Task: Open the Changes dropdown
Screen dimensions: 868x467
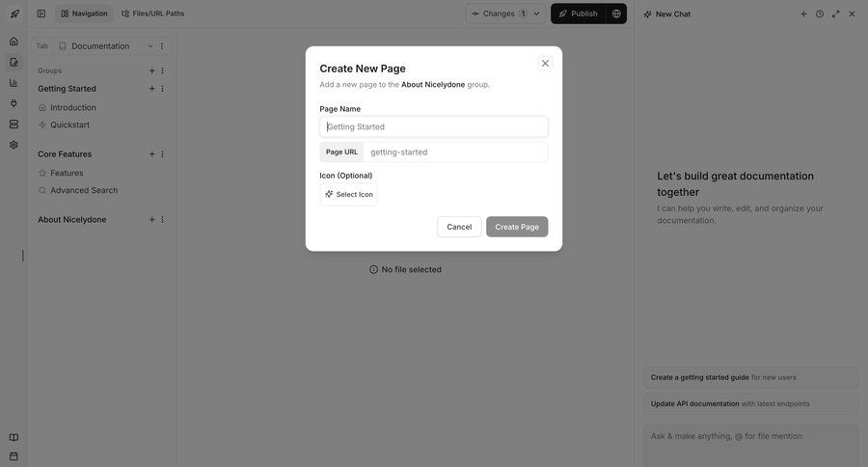Action: (505, 14)
